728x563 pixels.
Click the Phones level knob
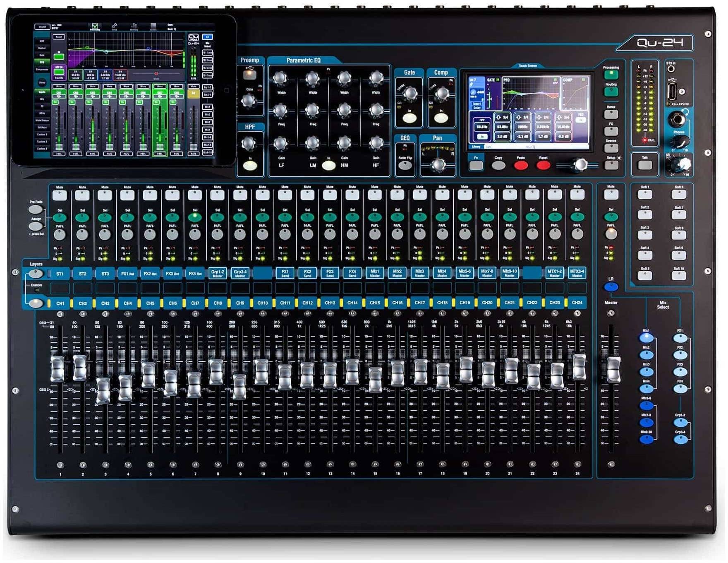pyautogui.click(x=681, y=142)
